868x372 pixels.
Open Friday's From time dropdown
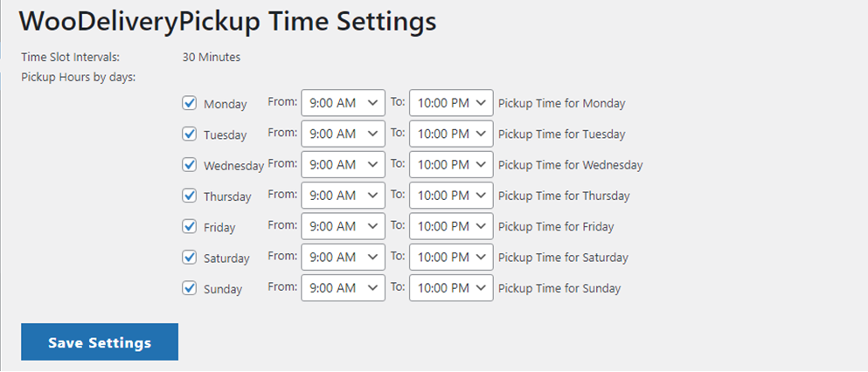[x=343, y=226]
